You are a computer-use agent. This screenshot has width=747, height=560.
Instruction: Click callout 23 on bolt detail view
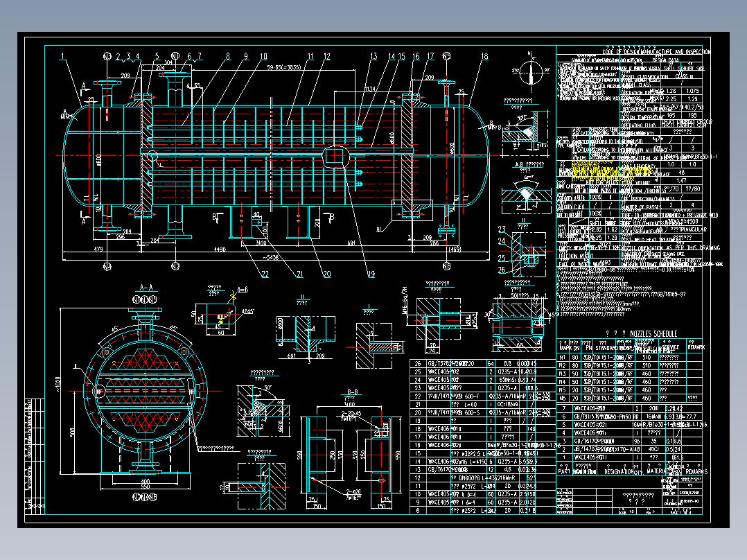(501, 229)
